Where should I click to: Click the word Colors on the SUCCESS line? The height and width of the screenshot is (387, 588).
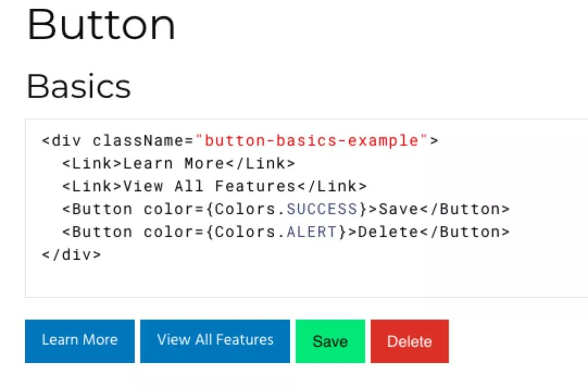click(x=245, y=209)
